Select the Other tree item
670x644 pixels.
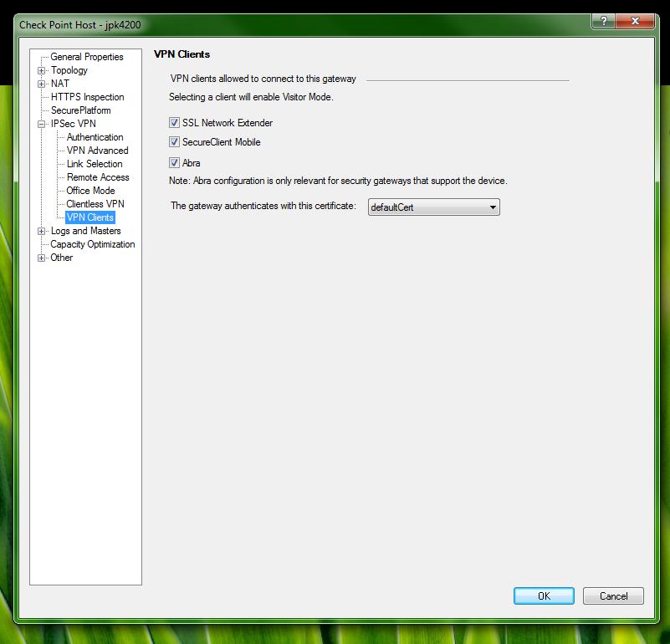(x=62, y=258)
